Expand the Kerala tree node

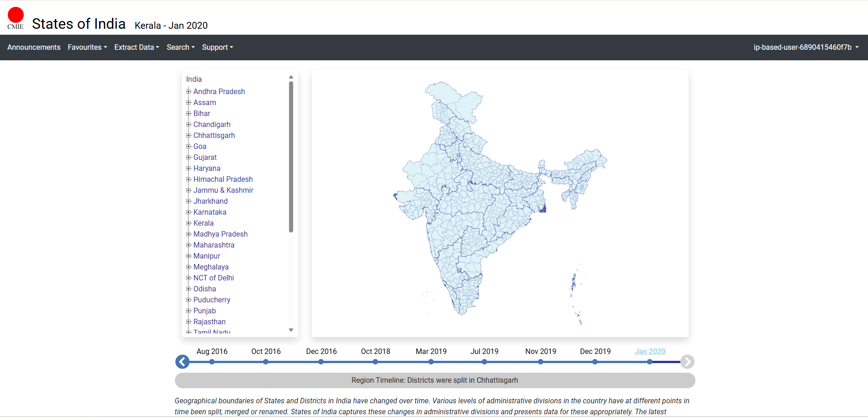click(189, 223)
